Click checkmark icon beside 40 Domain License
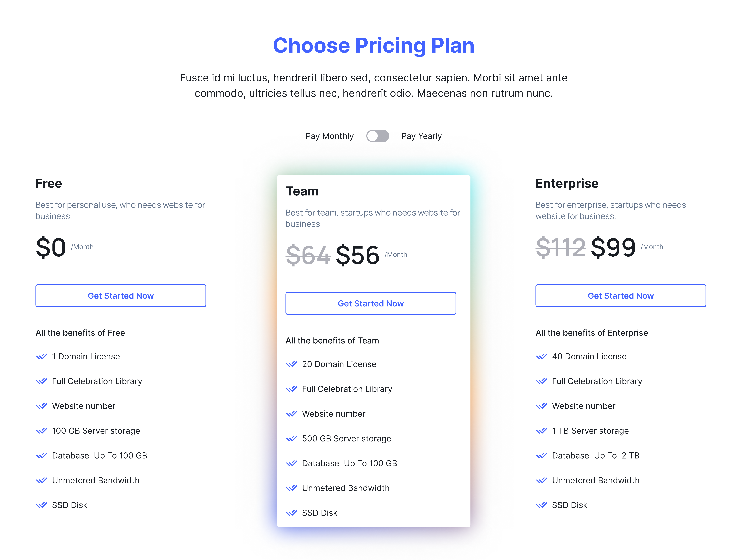 tap(541, 356)
